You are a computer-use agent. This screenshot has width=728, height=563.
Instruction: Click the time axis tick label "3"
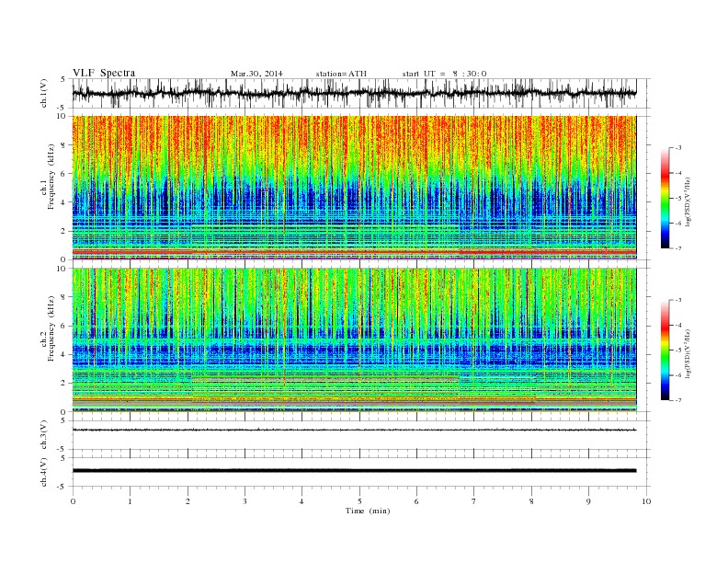click(x=245, y=501)
